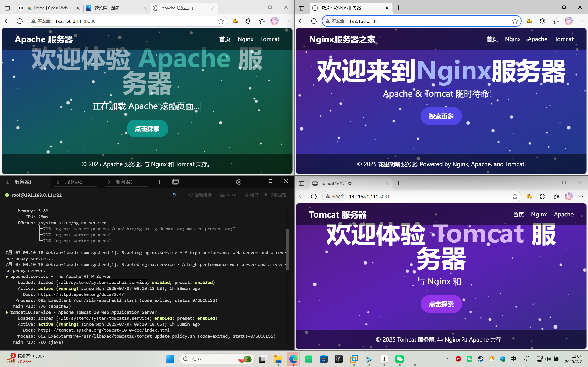Click back arrow in Apache browser window
The width and height of the screenshot is (588, 367).
pos(7,21)
